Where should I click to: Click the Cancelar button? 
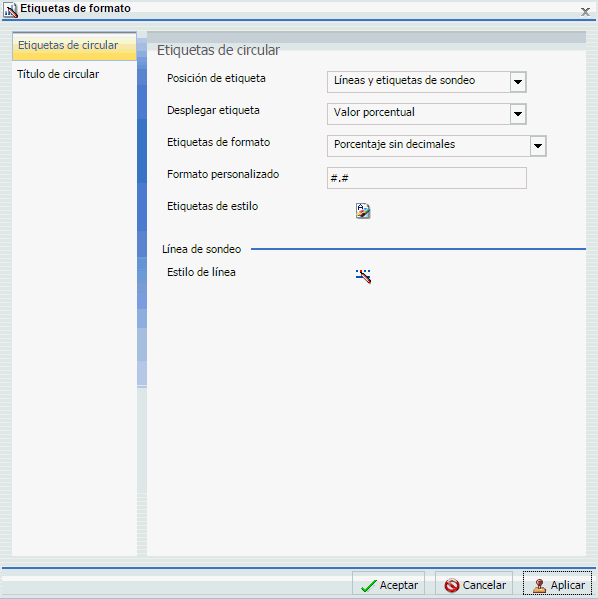474,584
